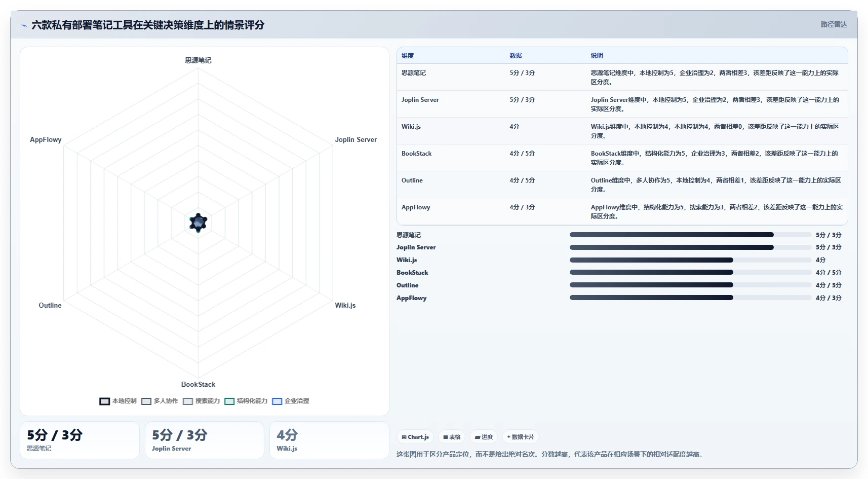Screen dimensions: 868x479
Task: Click the Outline progress bar
Action: click(x=690, y=285)
